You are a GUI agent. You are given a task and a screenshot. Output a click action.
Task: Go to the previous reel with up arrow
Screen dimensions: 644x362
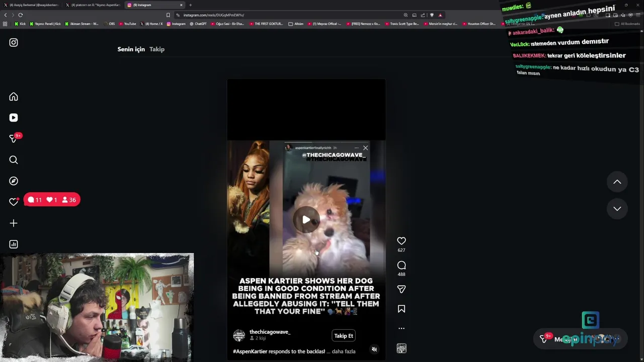(617, 182)
